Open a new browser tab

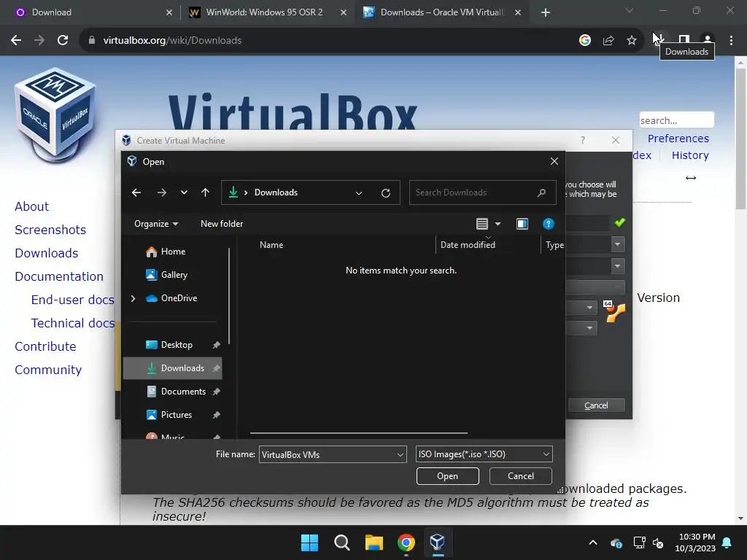pyautogui.click(x=546, y=12)
